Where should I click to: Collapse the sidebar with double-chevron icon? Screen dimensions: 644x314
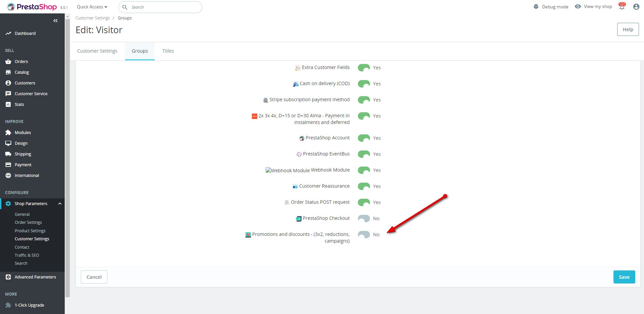[x=55, y=21]
